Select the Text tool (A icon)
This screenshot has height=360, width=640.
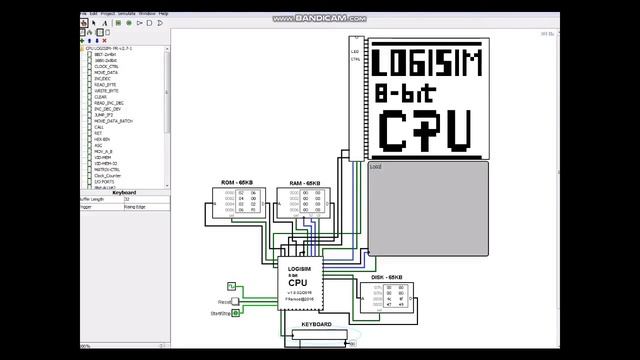(104, 23)
